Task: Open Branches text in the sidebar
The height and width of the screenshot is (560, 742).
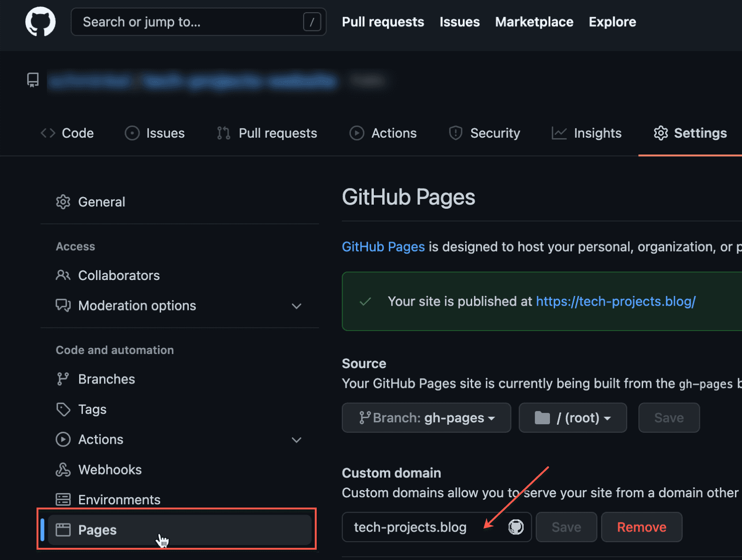Action: click(106, 379)
